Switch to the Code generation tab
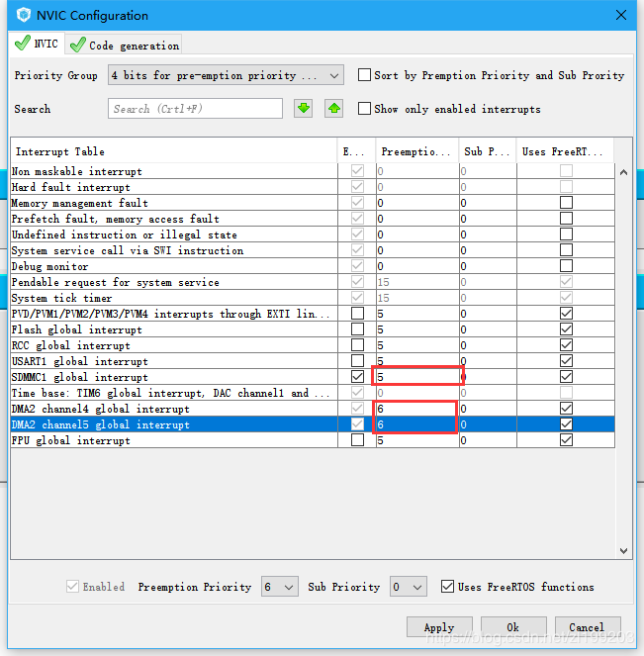The height and width of the screenshot is (656, 644). tap(125, 45)
